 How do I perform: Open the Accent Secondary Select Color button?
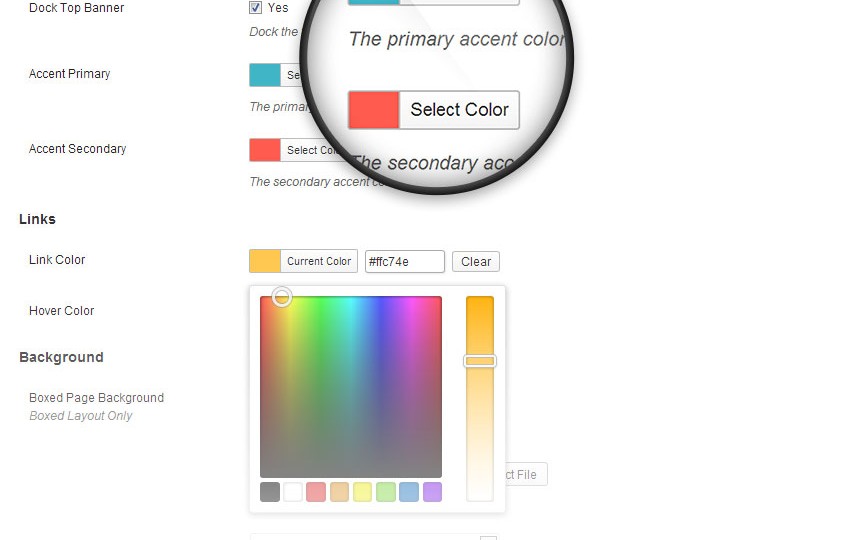click(x=312, y=150)
